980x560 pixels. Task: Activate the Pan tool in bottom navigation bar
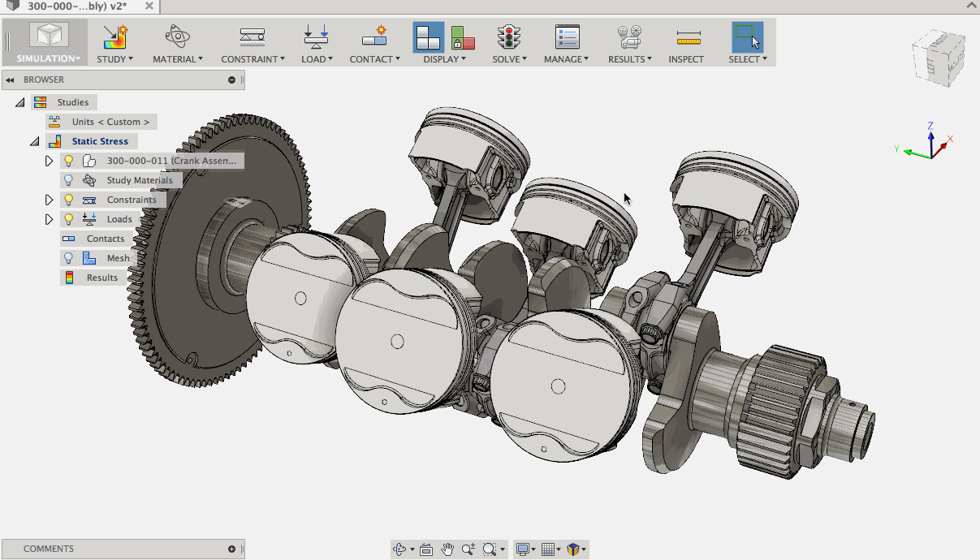(x=447, y=549)
